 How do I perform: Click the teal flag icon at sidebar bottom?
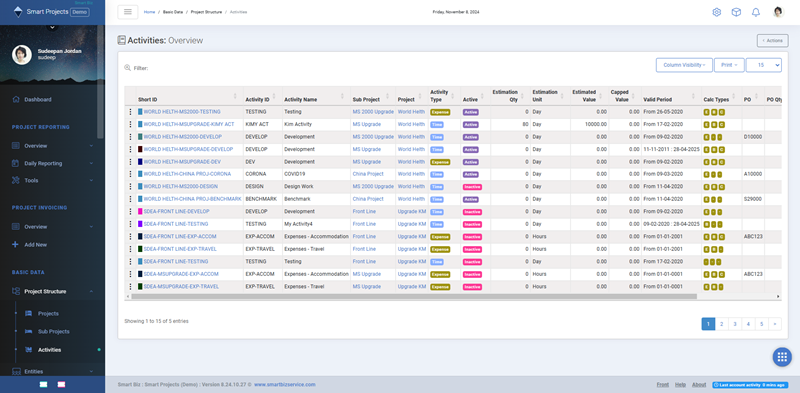(x=43, y=384)
